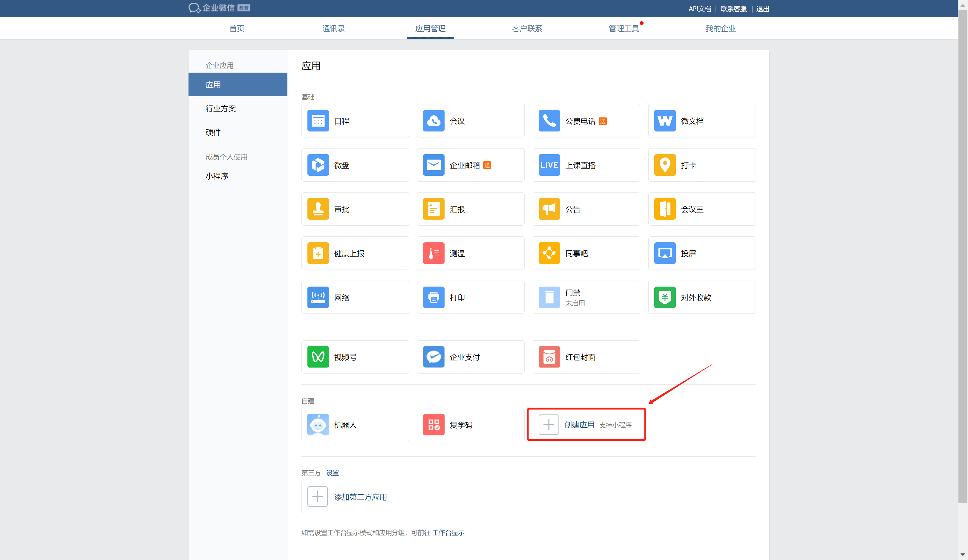Open the 对外收款 payment shield icon

point(664,298)
